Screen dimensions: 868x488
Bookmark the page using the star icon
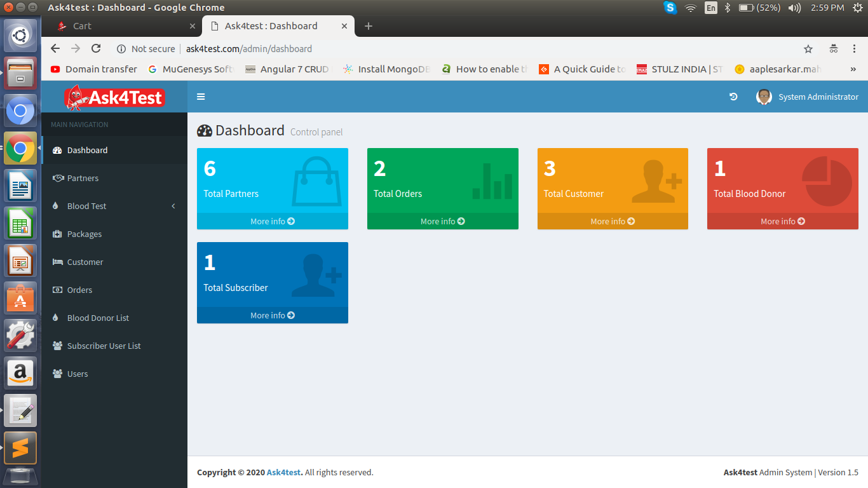pyautogui.click(x=808, y=49)
